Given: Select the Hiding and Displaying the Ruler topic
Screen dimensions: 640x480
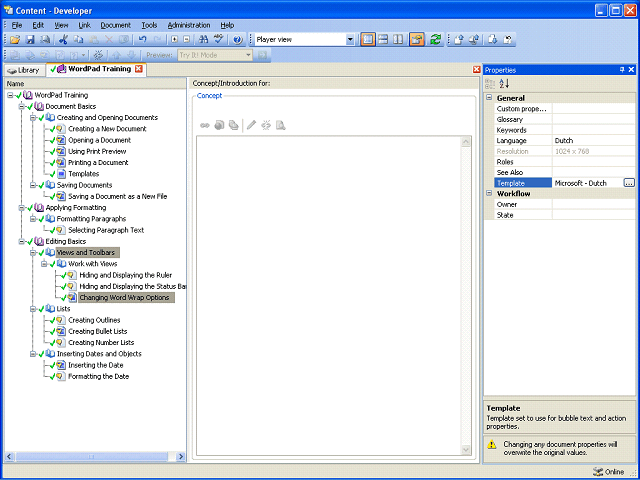Looking at the screenshot, I should point(126,275).
